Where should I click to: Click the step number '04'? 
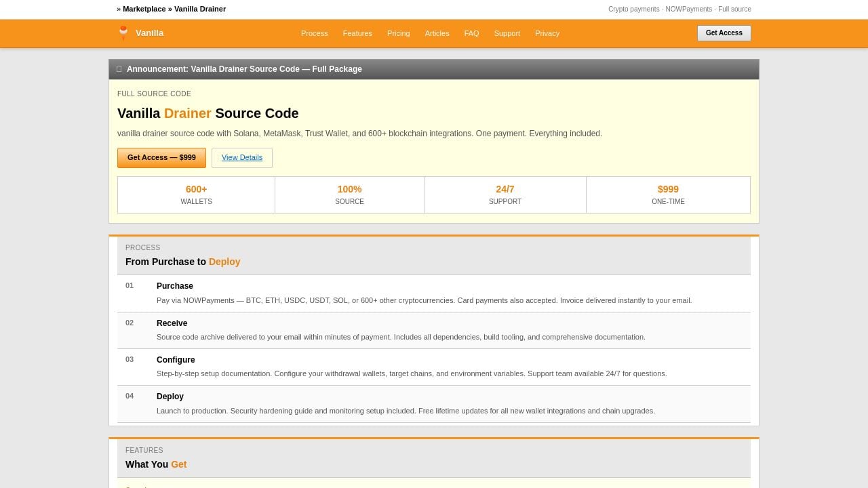coord(130,396)
